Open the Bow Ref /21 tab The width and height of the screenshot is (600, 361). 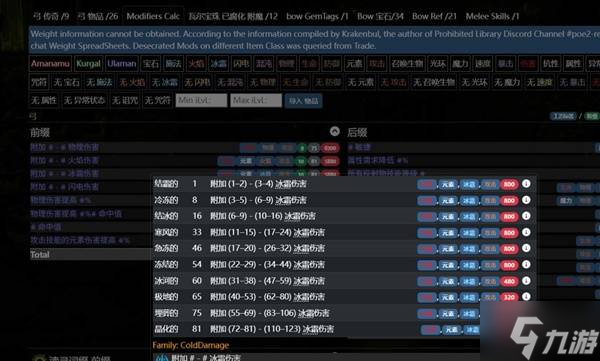pyautogui.click(x=434, y=16)
